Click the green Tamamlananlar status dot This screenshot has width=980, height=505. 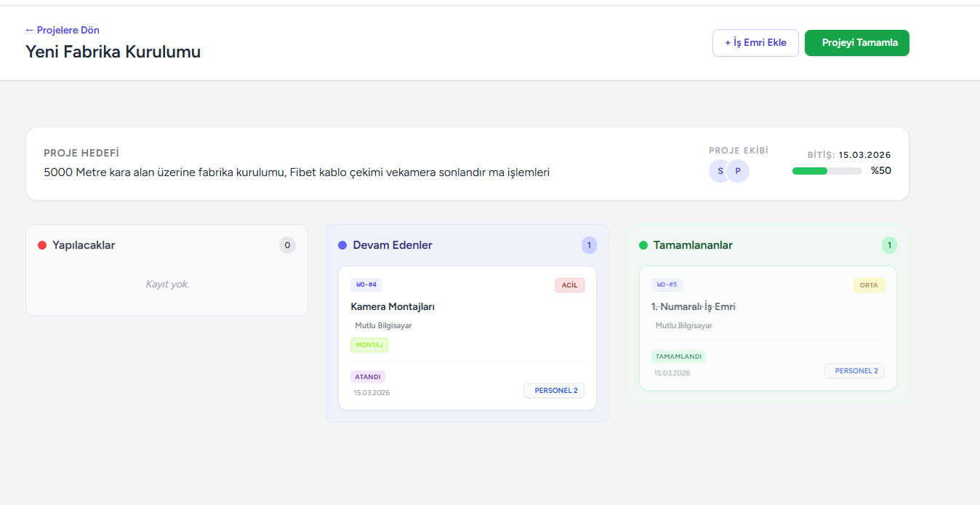(x=643, y=245)
